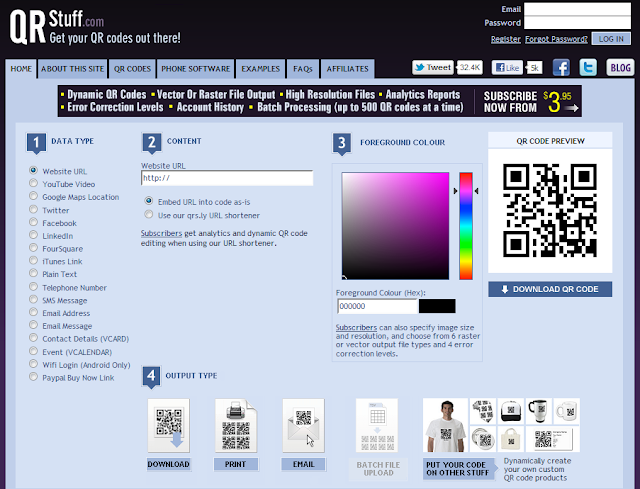Click Subscribers link below the hex colour field
Screen dimensions: 640x489
point(356,327)
